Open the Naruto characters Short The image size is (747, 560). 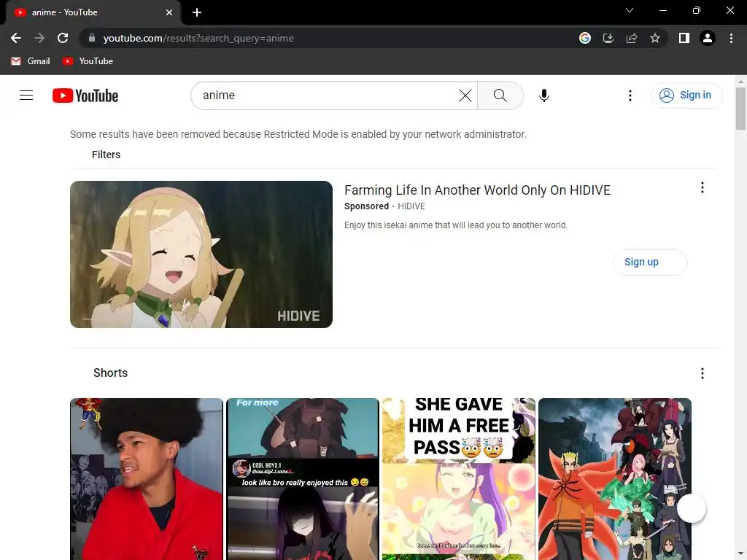614,479
